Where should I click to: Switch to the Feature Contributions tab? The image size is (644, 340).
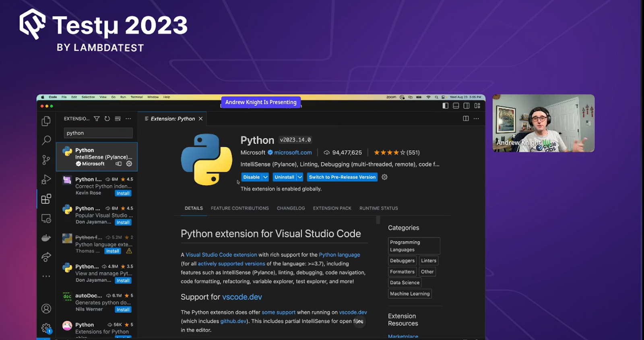(240, 208)
